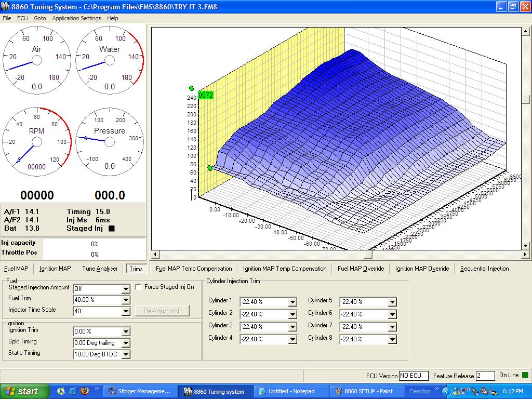Click the Feature Release value field
This screenshot has width=532, height=399.
(485, 376)
